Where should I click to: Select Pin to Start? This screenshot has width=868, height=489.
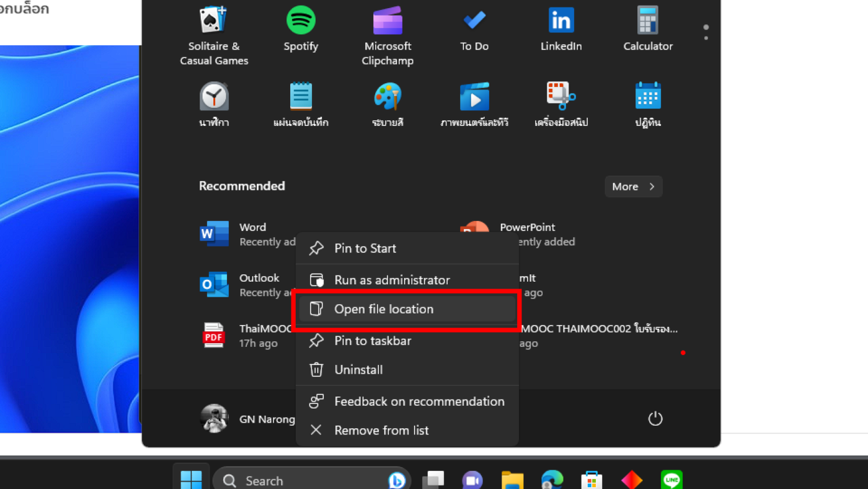tap(407, 248)
